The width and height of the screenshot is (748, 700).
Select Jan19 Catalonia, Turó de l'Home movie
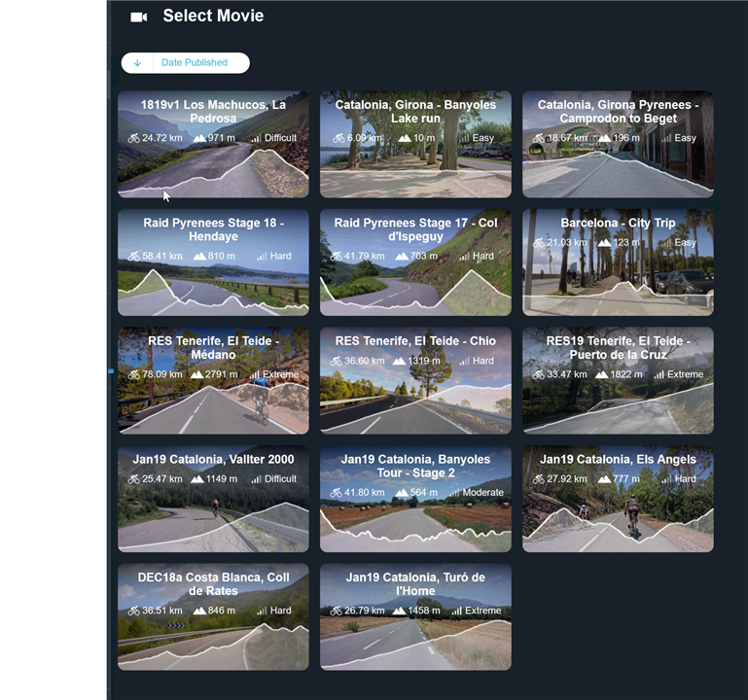[415, 617]
